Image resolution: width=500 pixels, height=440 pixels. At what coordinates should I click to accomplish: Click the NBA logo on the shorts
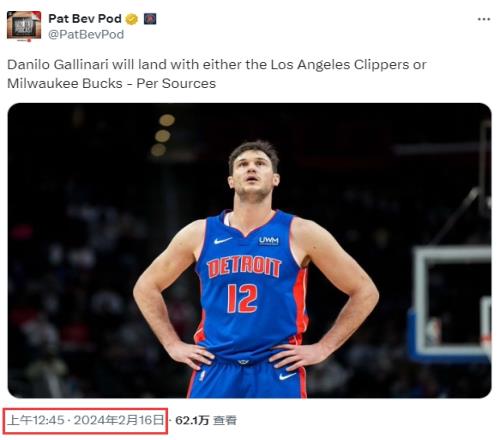tap(202, 375)
